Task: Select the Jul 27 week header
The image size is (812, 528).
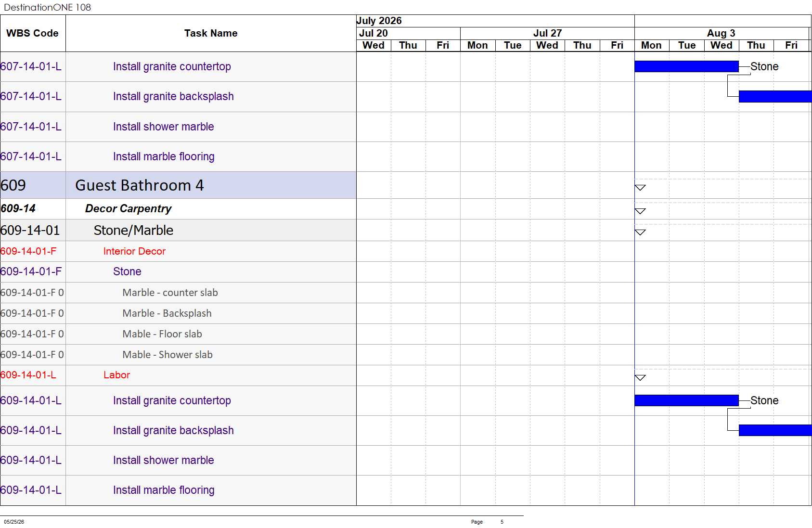Action: [547, 33]
